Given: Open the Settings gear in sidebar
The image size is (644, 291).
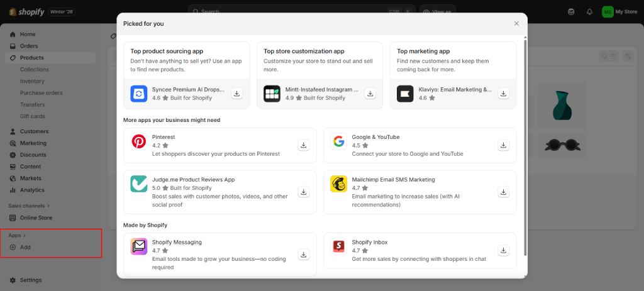Looking at the screenshot, I should click(x=13, y=280).
